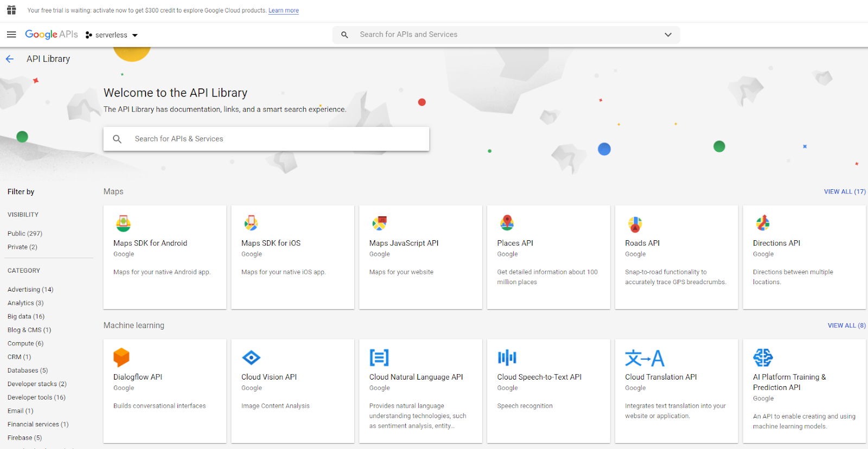Click the Search for APIs & Services box

(266, 139)
